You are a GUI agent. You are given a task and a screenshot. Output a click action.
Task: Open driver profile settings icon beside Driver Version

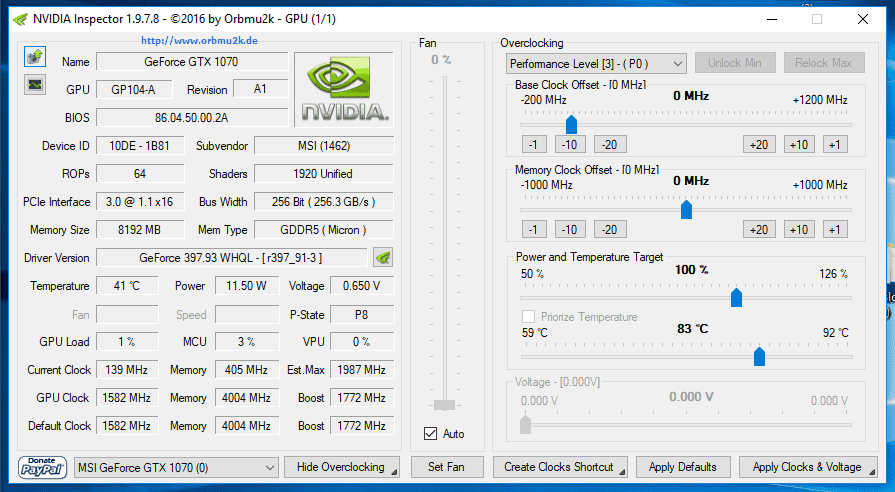(x=383, y=257)
